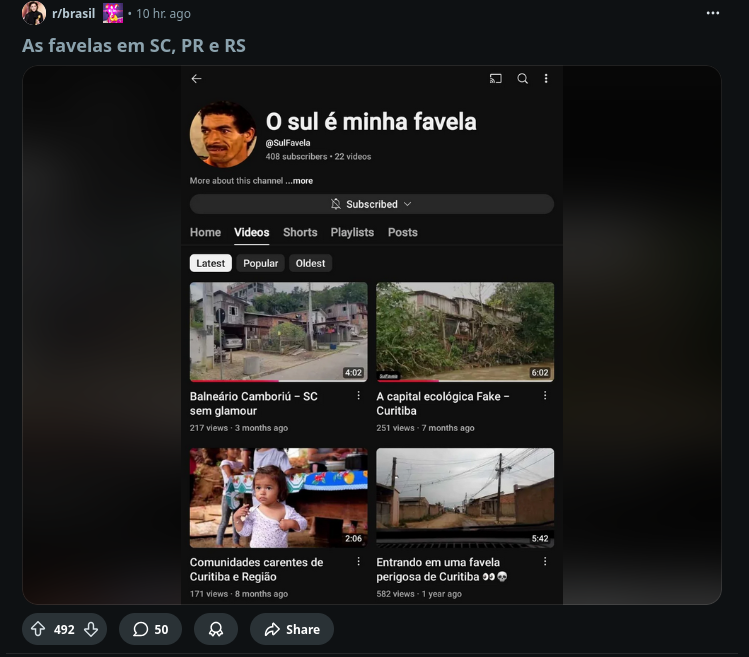Select the Oldest filter chip
Screen dimensions: 749x657
[x=310, y=263]
